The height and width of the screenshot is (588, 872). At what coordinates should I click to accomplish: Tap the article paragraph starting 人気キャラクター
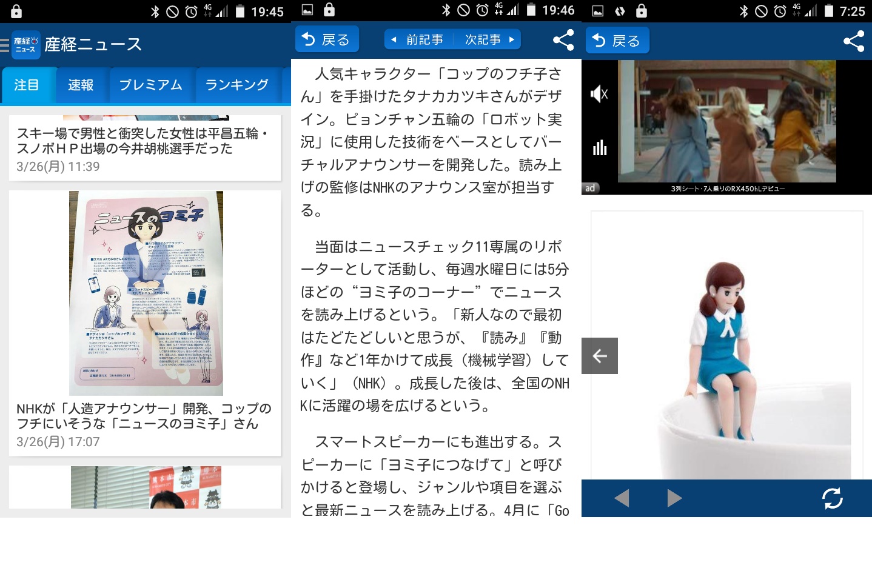point(433,142)
